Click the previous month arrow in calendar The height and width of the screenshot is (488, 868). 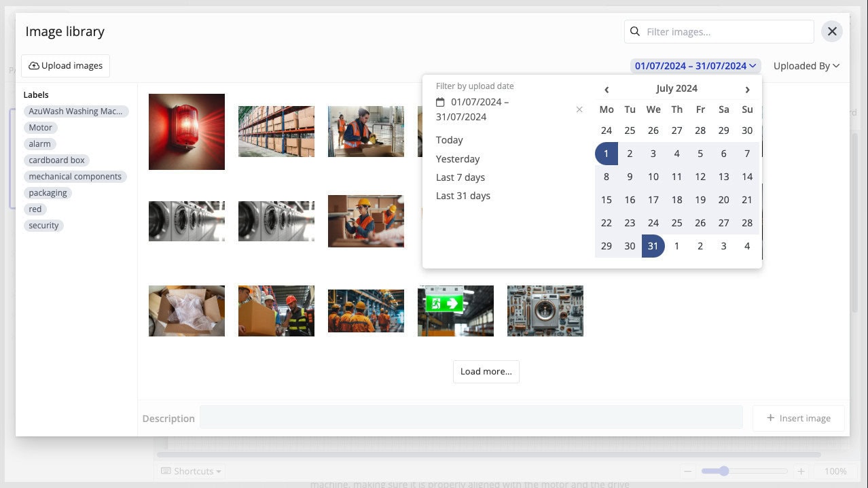click(607, 89)
